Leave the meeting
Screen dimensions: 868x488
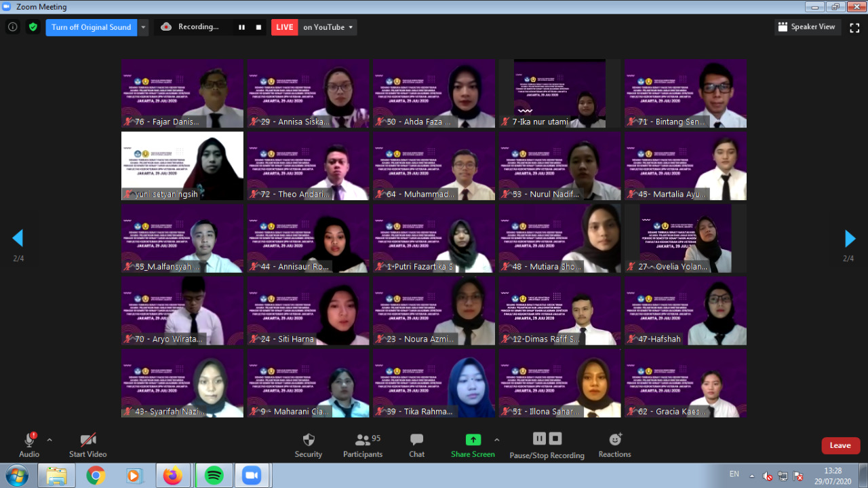pyautogui.click(x=840, y=445)
